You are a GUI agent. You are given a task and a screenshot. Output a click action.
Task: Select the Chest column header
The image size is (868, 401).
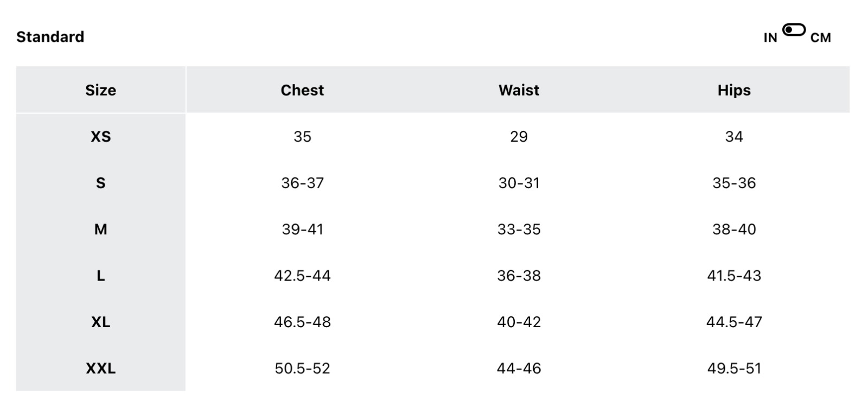tap(302, 90)
